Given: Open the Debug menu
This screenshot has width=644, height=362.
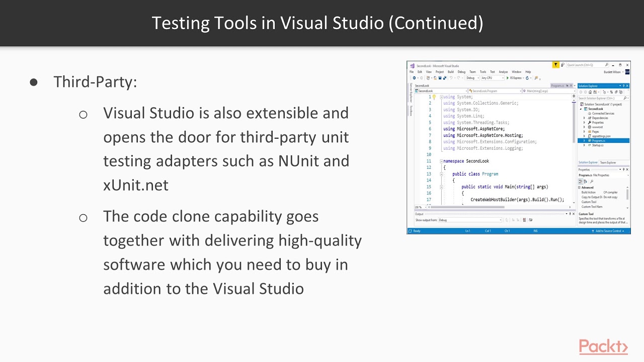Looking at the screenshot, I should 461,72.
